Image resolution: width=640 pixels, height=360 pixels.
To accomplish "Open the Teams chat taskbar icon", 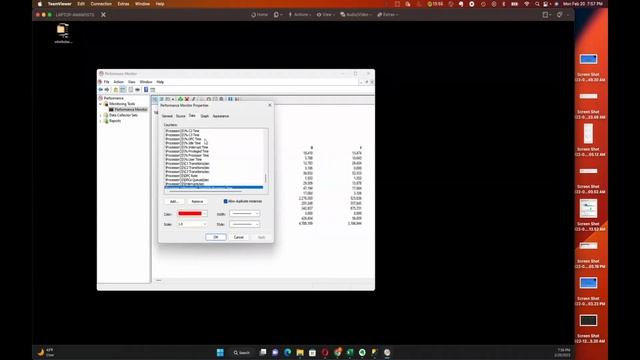I will click(x=276, y=352).
